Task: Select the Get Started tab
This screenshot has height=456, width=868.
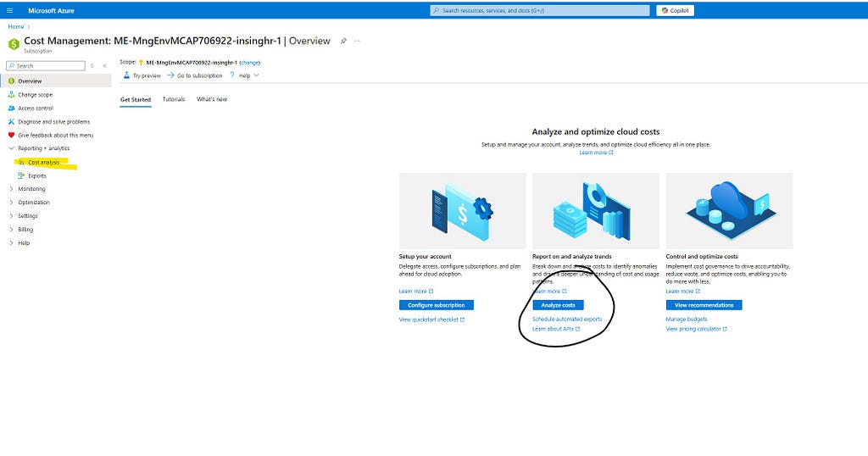Action: (x=136, y=100)
